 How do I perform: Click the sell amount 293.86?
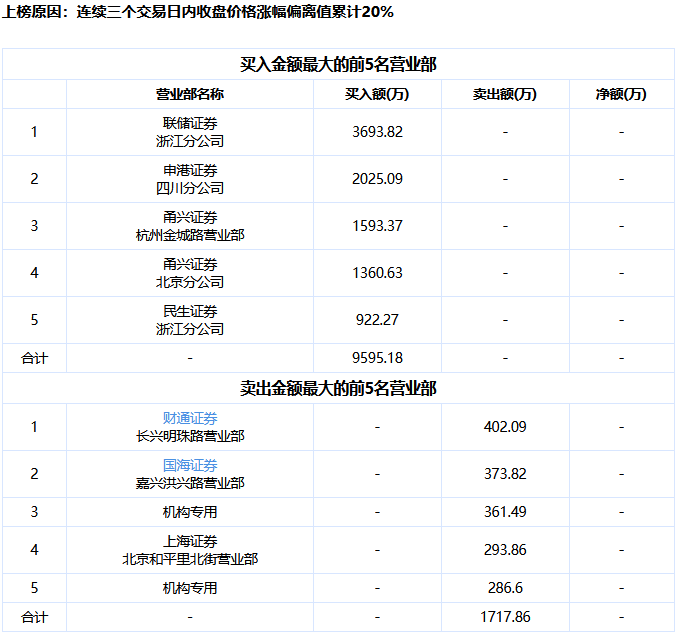pos(505,550)
